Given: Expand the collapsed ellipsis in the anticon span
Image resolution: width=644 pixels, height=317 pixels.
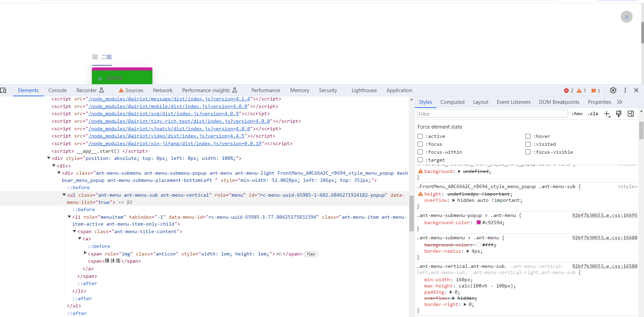Looking at the screenshot, I should [279, 254].
